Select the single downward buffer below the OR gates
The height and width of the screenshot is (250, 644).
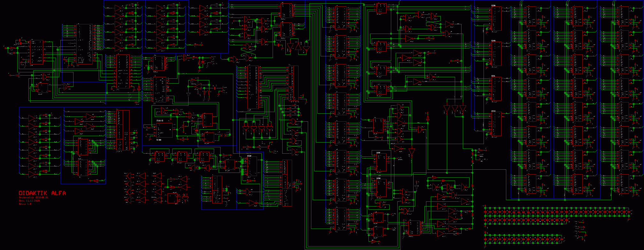pos(412,152)
